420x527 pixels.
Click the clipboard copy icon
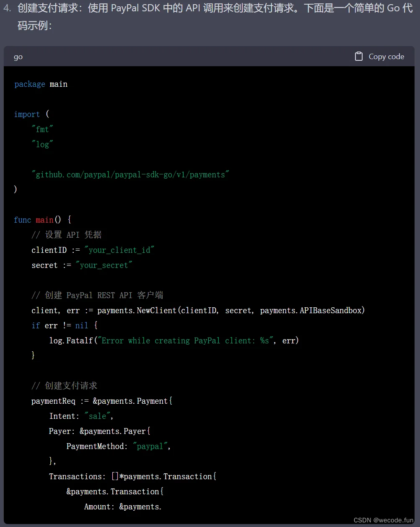click(359, 57)
